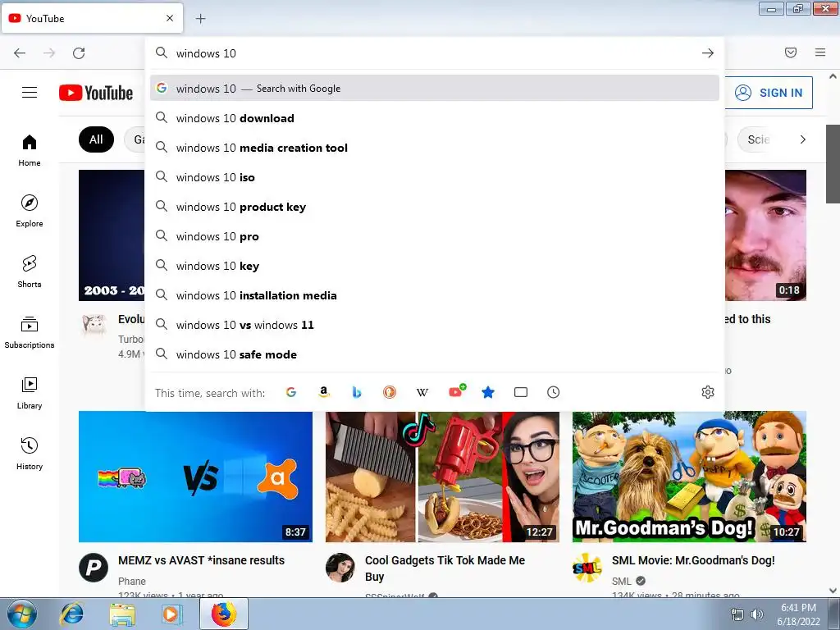Select the YouTube browser tab

pos(92,18)
